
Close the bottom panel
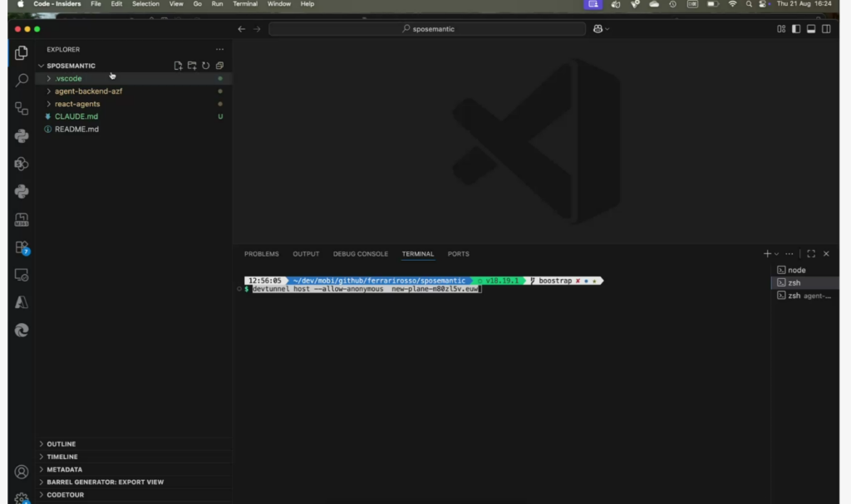click(826, 254)
